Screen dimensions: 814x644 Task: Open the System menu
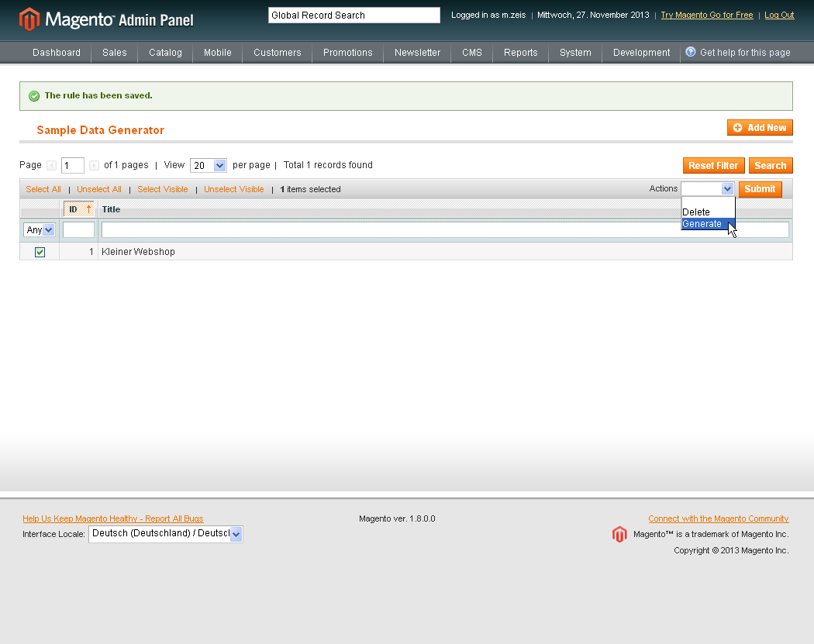click(x=575, y=53)
